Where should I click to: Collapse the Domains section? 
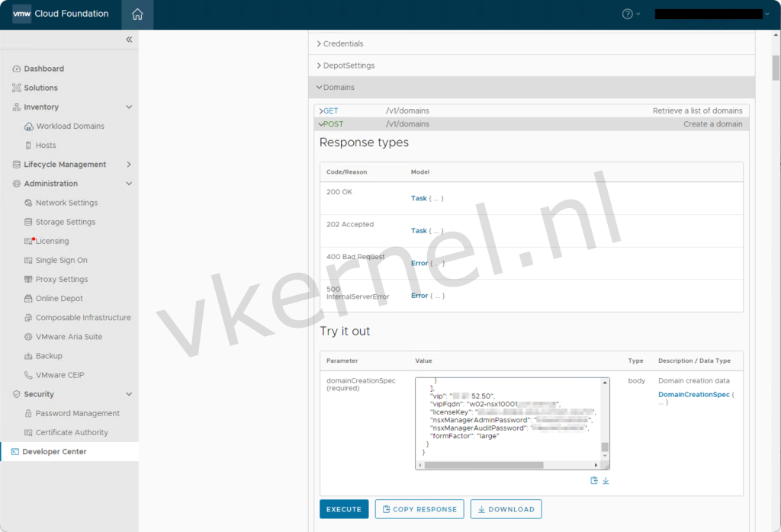pyautogui.click(x=339, y=87)
